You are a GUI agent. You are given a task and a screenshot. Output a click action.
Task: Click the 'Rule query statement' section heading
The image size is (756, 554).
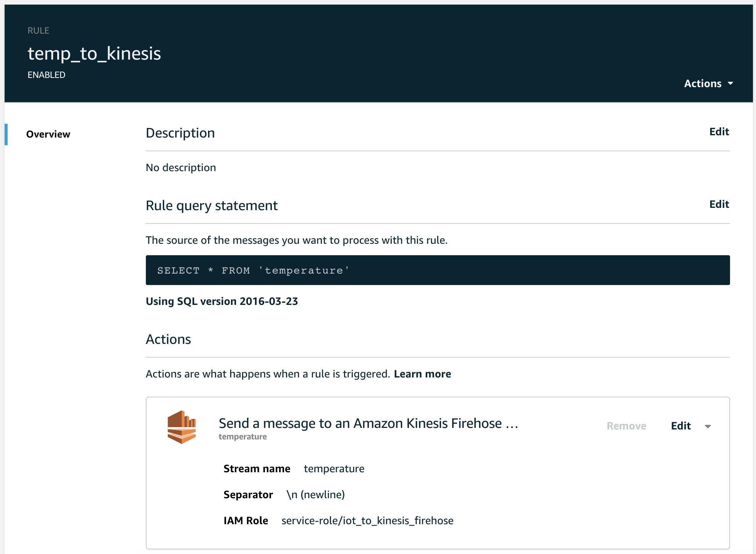[x=212, y=206]
